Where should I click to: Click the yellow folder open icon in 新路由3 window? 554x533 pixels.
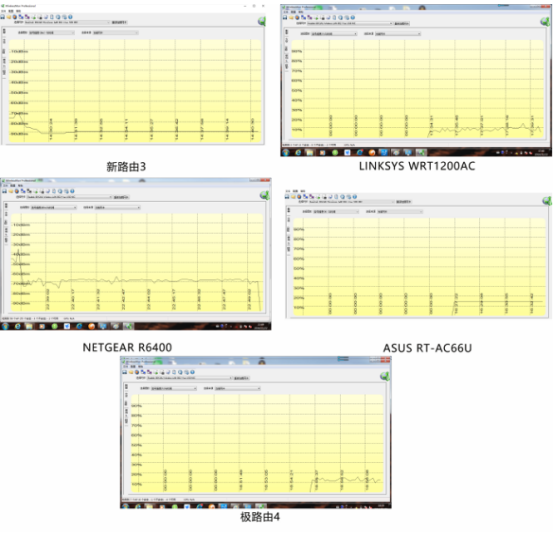[9, 17]
